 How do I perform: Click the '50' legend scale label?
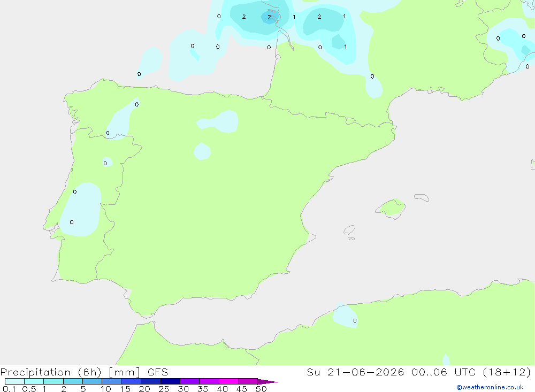point(261,389)
